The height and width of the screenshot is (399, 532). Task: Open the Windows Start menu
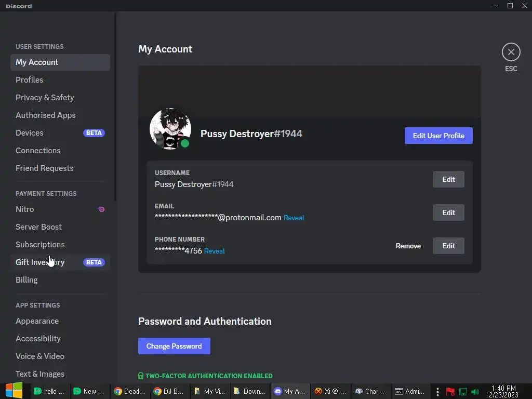tap(14, 391)
